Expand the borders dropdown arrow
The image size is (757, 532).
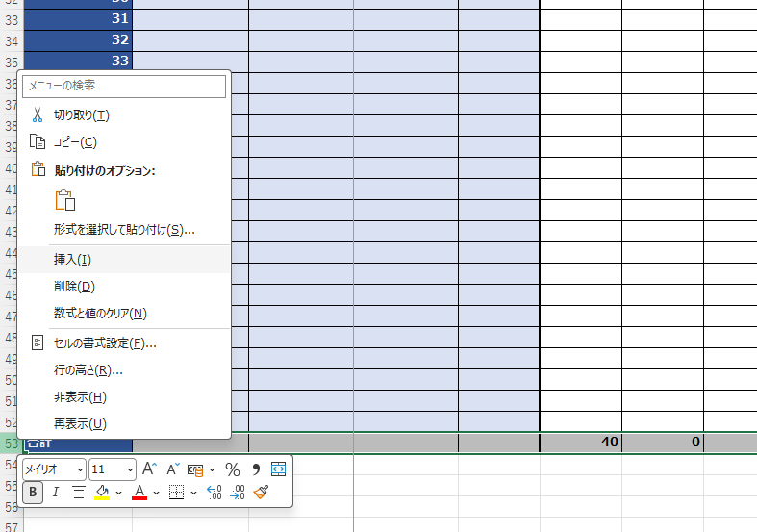tap(193, 493)
